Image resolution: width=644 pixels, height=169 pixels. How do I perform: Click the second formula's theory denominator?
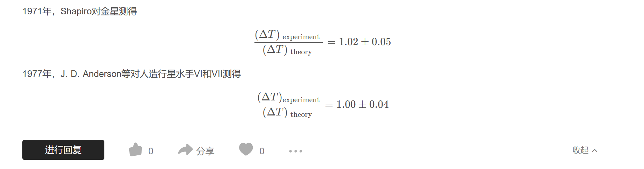point(287,113)
